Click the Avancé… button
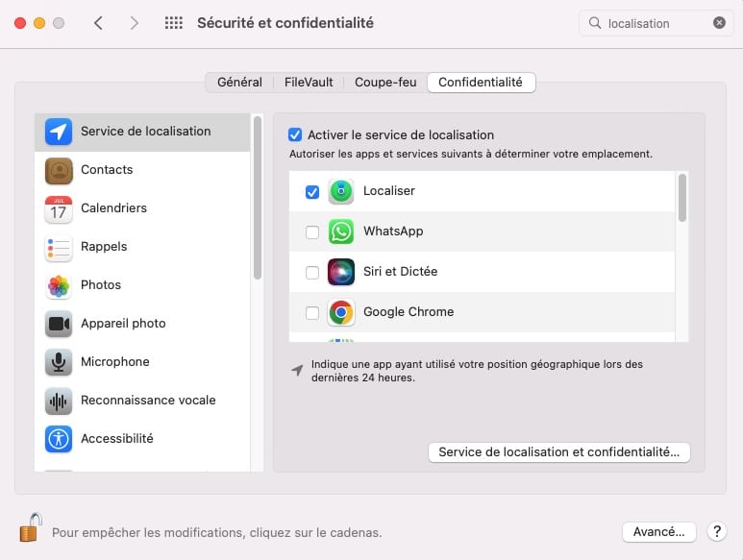The width and height of the screenshot is (743, 560). (659, 532)
